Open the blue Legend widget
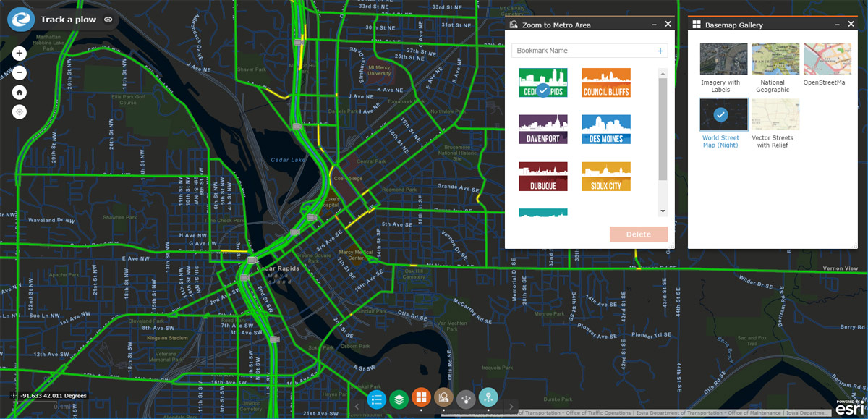This screenshot has height=419, width=868. [x=376, y=399]
